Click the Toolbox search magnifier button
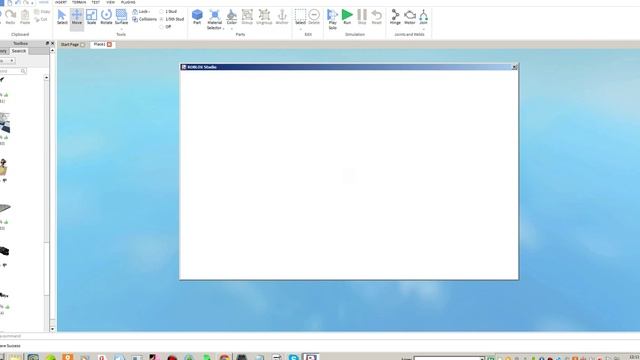Viewport: 640px width, 360px height. 23,71
